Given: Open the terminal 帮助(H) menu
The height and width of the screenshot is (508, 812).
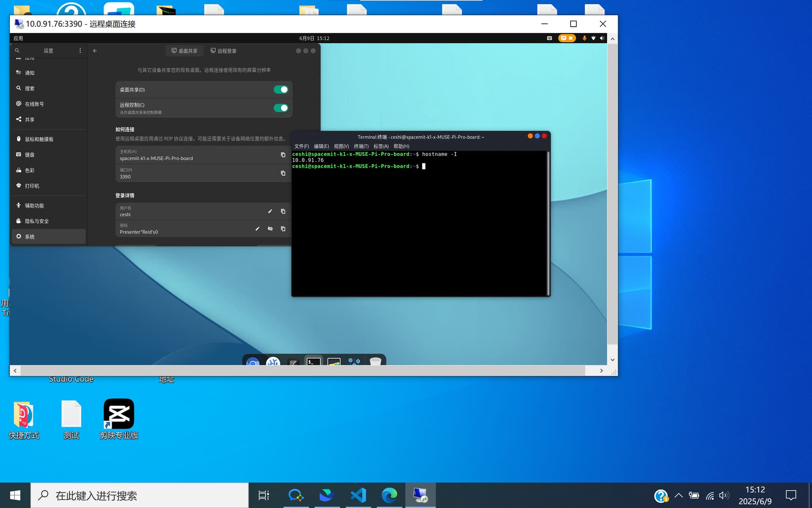Looking at the screenshot, I should click(x=401, y=146).
